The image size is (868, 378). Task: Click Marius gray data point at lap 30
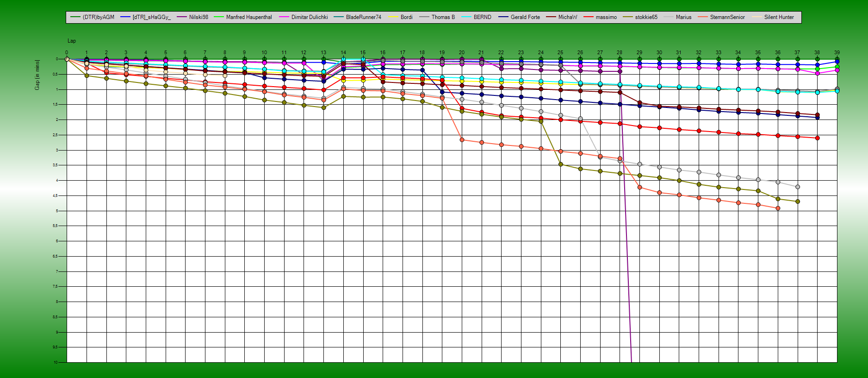coord(659,167)
